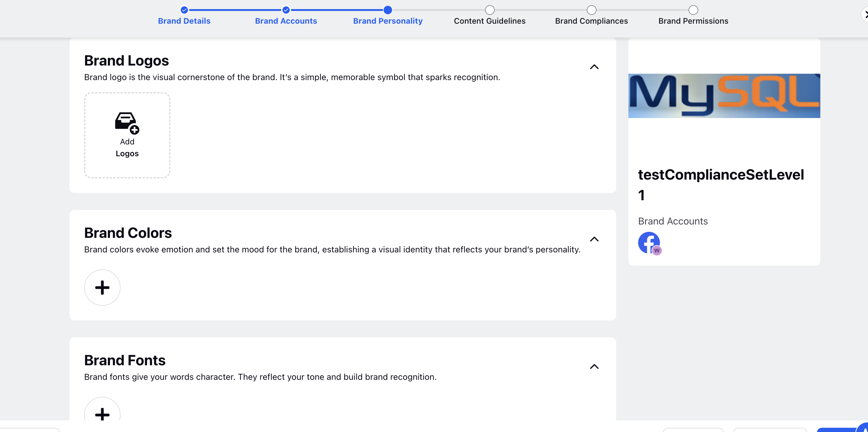Select the Brand Personality step
This screenshot has height=432, width=868.
pos(388,21)
